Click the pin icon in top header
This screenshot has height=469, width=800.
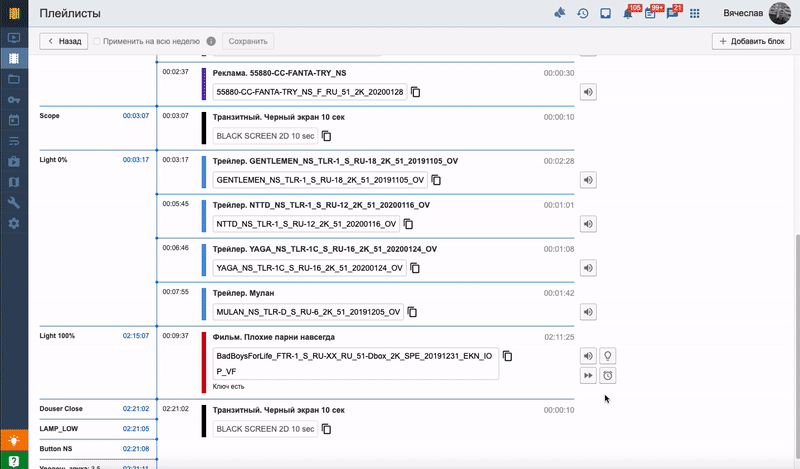(560, 13)
